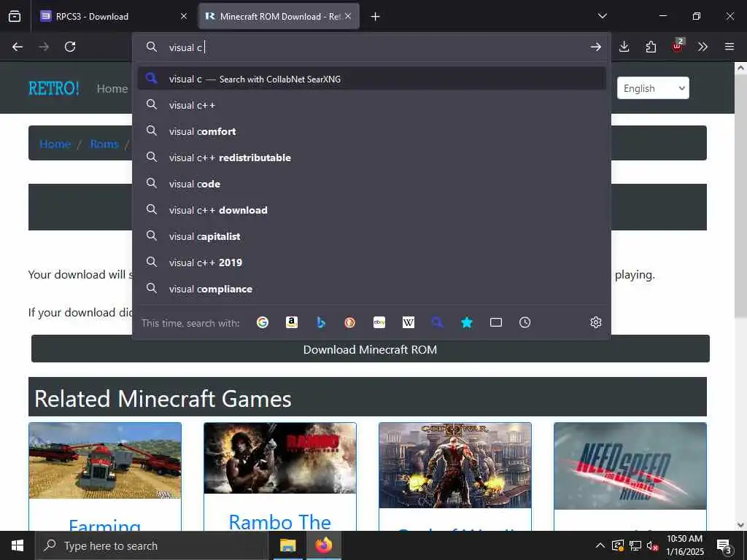
Task: Go forward one page
Action: 44,47
